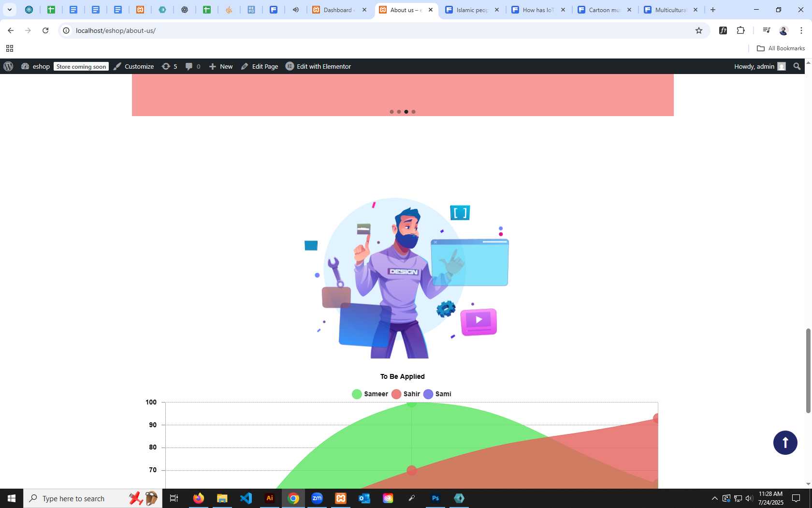Open Zoom from taskbar
The image size is (812, 508).
tap(317, 498)
